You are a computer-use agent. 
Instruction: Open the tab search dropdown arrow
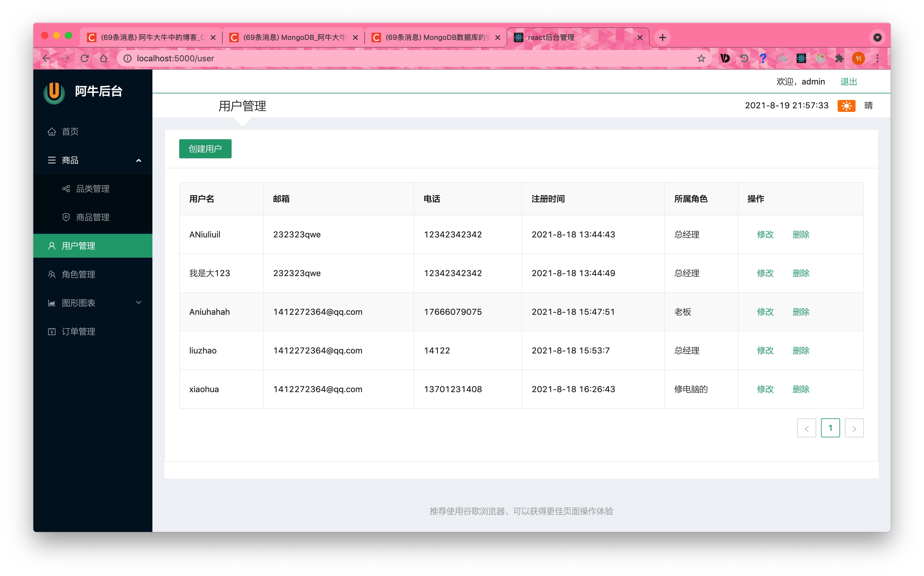click(x=877, y=37)
